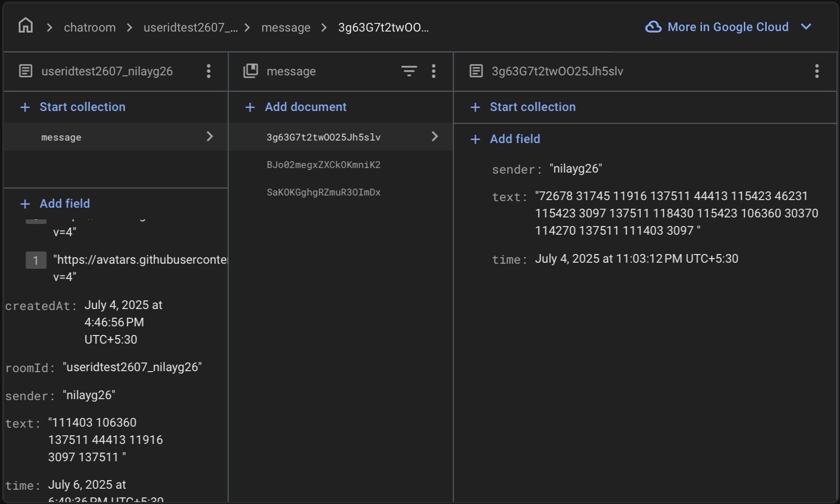Open message breadcrumb in path
This screenshot has height=504, width=840.
(286, 27)
